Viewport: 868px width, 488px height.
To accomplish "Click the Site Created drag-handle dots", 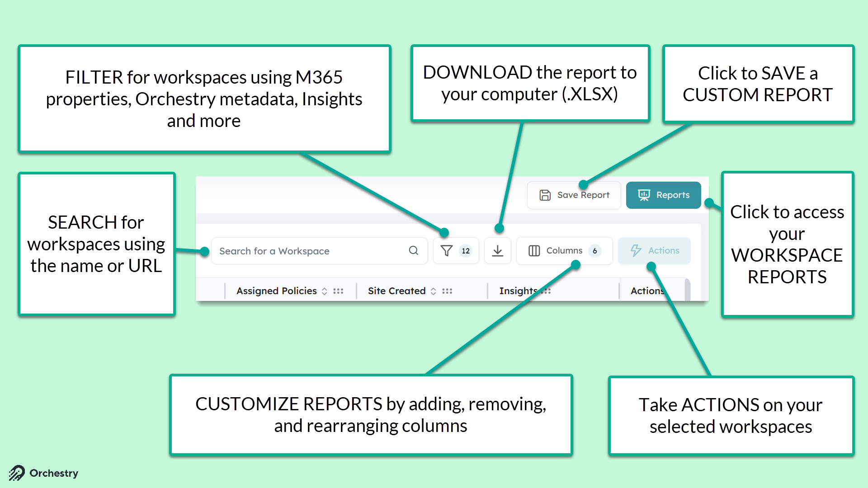I will (447, 291).
